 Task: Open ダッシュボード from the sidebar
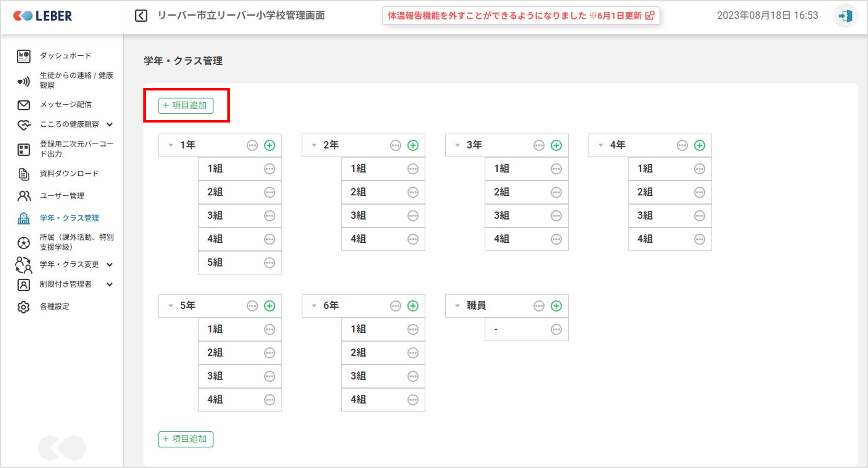[x=65, y=56]
